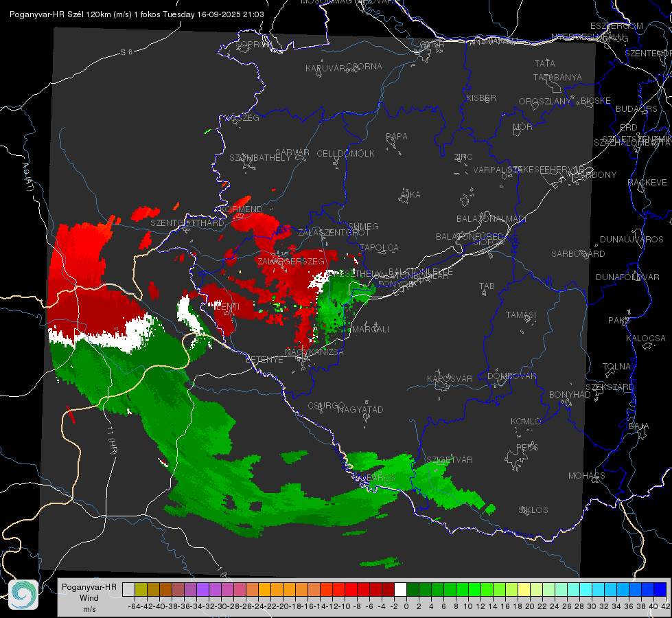The image size is (672, 618).
Task: Click the 'A 9 (AT)' road label
Action: point(28,176)
